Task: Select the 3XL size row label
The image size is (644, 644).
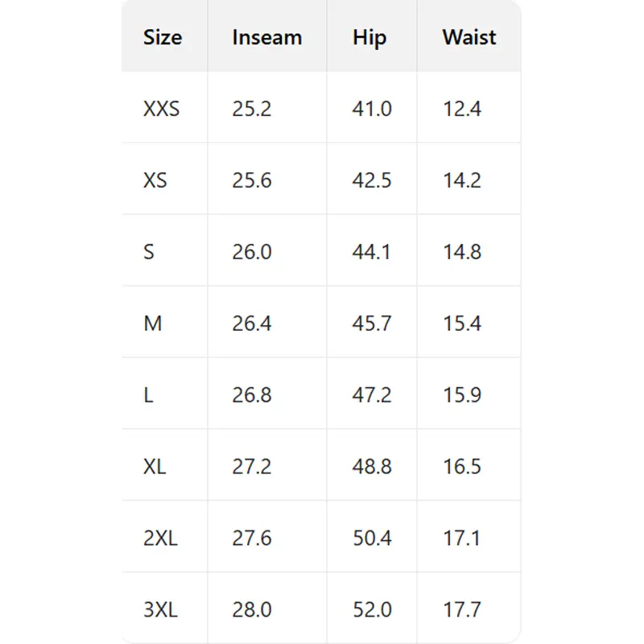Action: click(160, 609)
